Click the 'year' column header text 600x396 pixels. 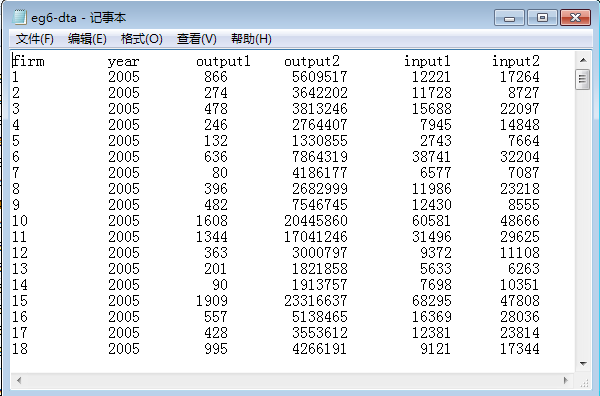coord(123,62)
